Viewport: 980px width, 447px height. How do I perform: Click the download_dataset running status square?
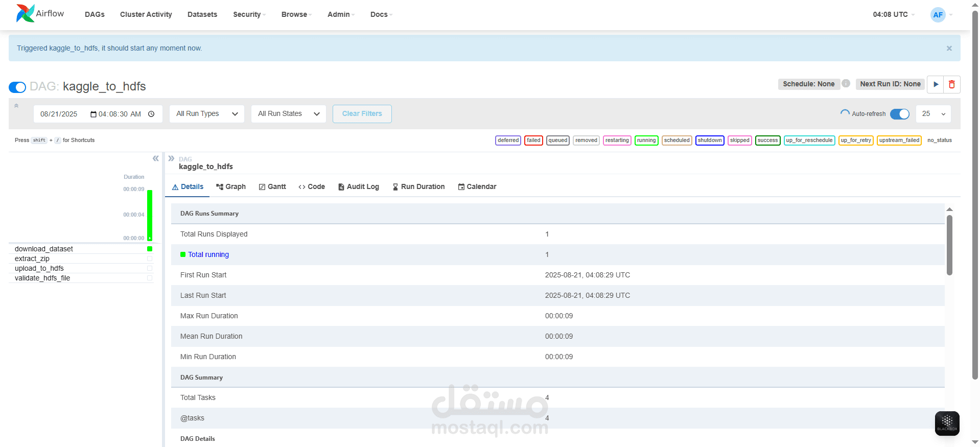pos(150,249)
